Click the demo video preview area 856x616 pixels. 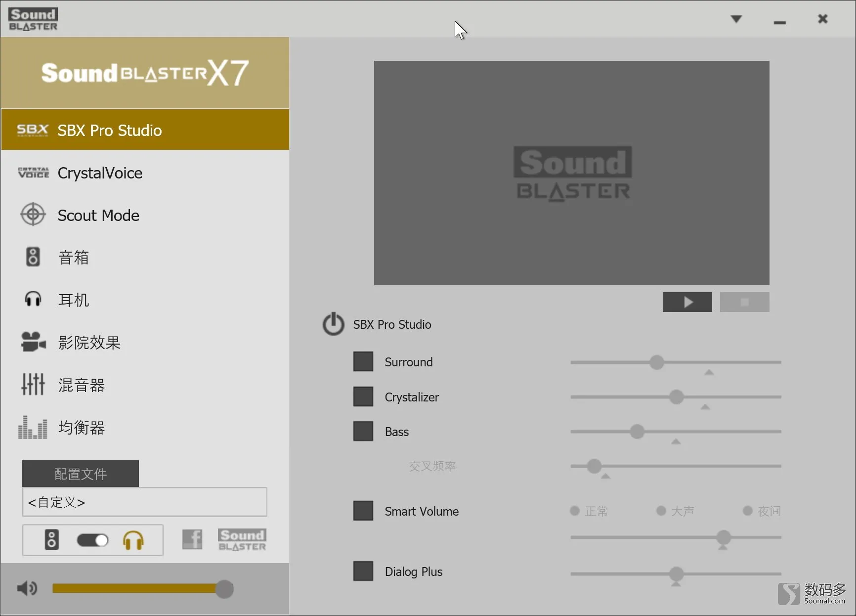pyautogui.click(x=572, y=173)
